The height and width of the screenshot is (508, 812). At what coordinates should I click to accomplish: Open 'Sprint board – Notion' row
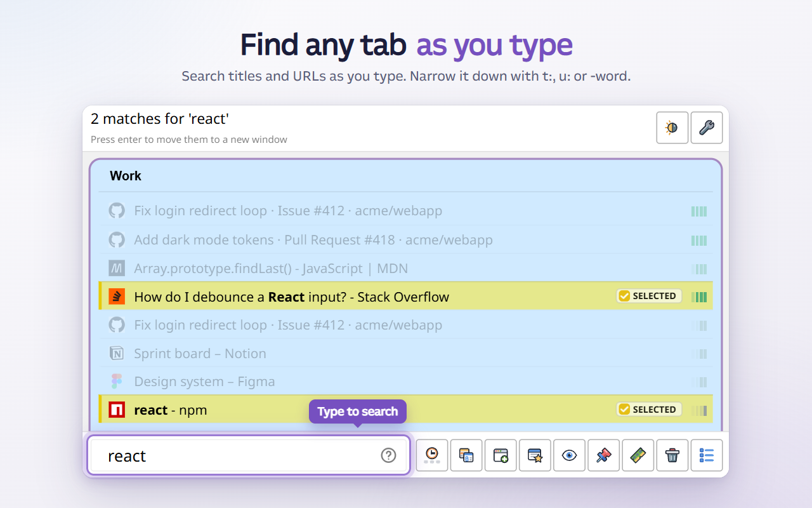(x=406, y=353)
